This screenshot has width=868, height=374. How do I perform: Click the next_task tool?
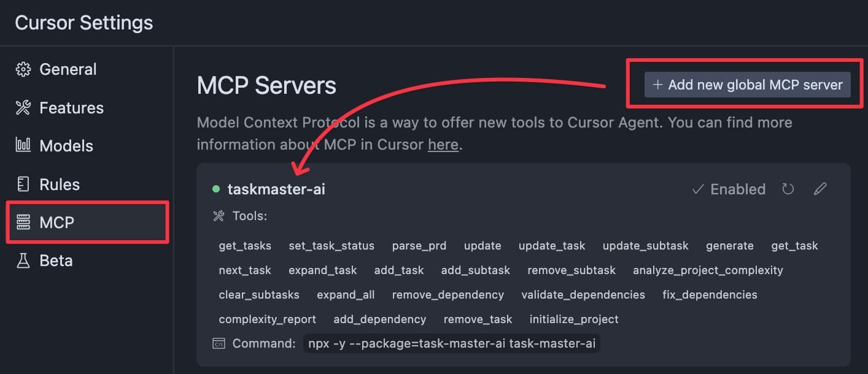click(245, 270)
